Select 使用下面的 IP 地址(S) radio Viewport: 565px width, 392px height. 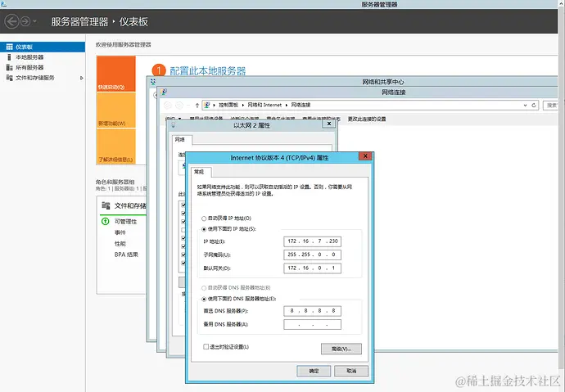204,229
